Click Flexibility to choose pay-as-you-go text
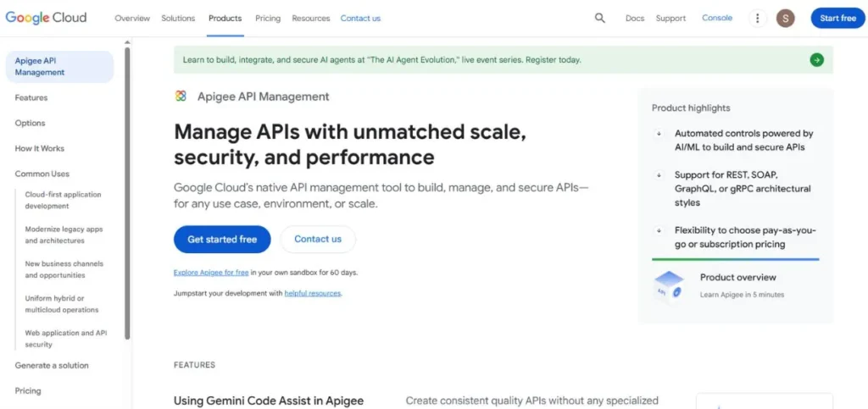 click(x=745, y=237)
